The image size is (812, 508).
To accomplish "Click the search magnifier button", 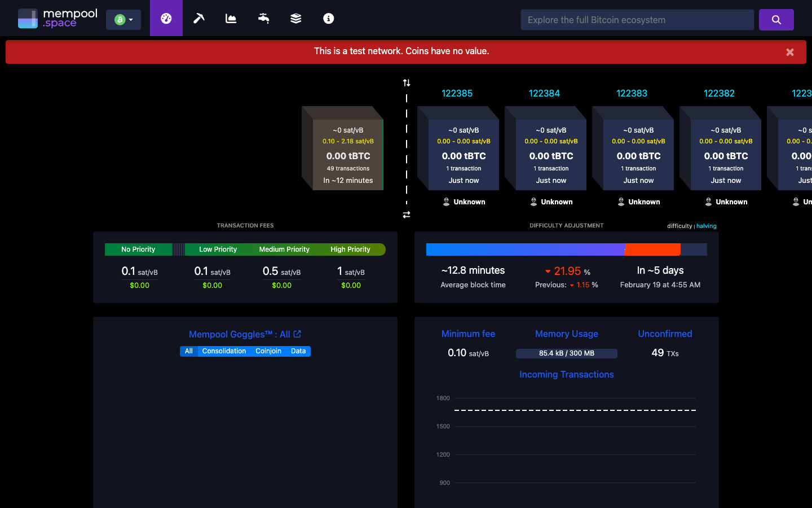I will (x=776, y=19).
